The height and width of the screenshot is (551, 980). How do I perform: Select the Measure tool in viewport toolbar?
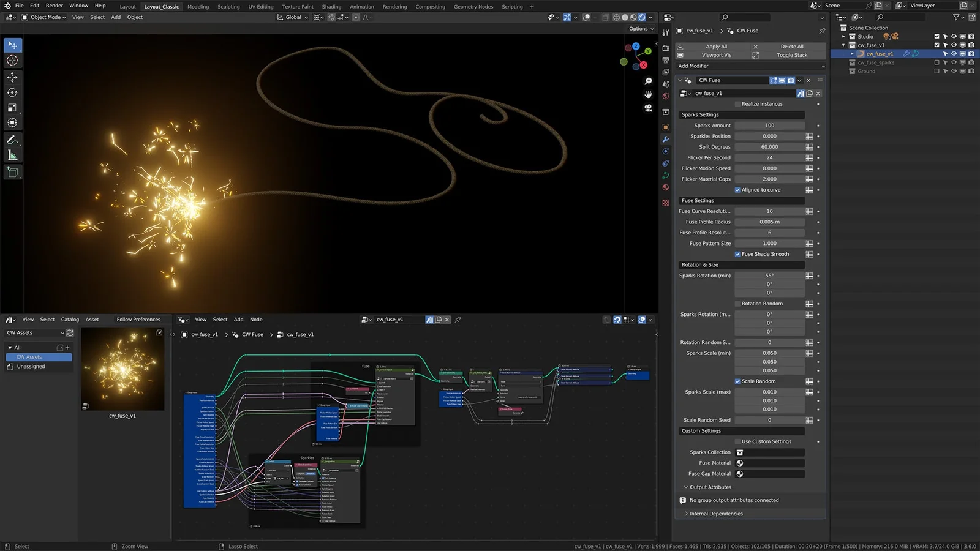point(12,156)
